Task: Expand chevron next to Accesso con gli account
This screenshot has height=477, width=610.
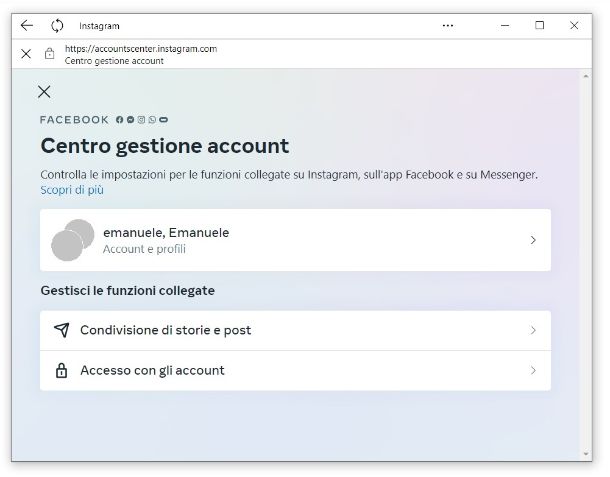Action: [x=533, y=371]
